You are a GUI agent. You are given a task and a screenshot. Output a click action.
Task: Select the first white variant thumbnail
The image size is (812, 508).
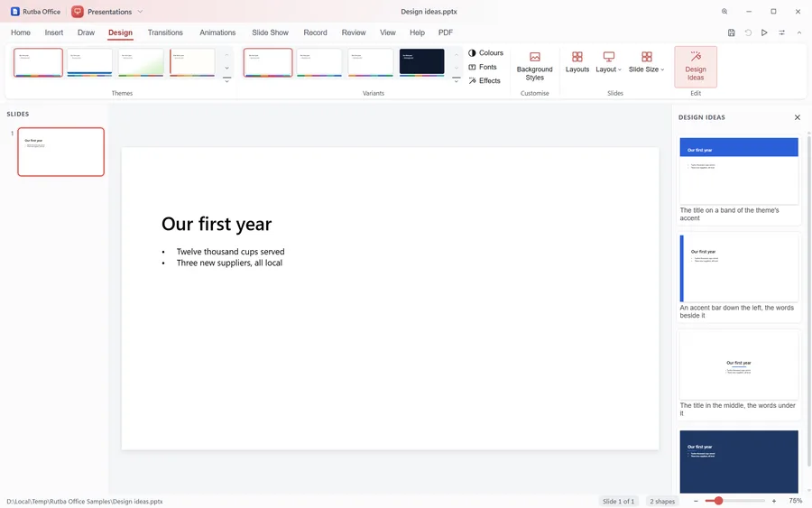point(268,62)
